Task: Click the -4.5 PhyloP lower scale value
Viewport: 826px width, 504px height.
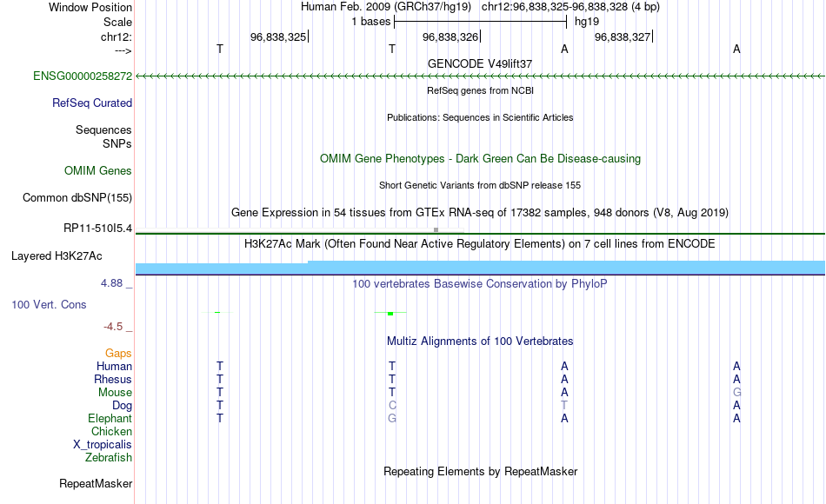Action: click(113, 327)
